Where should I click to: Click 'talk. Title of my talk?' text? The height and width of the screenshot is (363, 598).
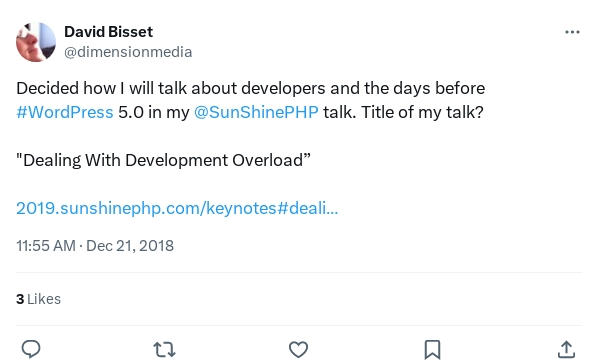403,112
